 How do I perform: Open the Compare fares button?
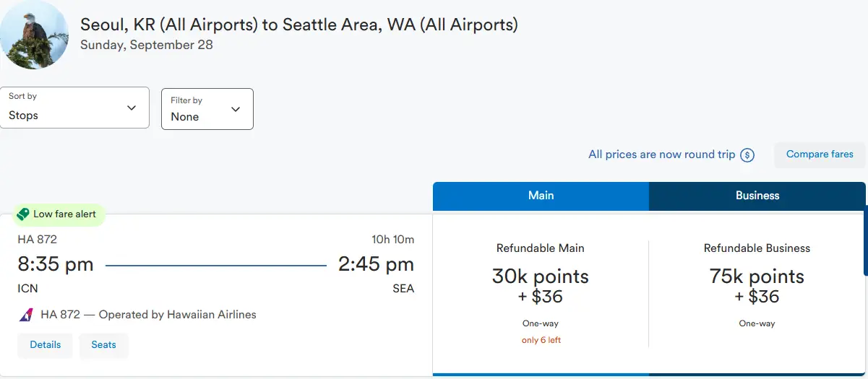coord(820,154)
